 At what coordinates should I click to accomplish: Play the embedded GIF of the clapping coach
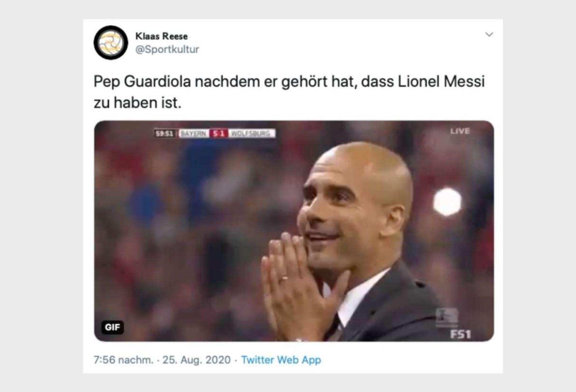coord(294,231)
